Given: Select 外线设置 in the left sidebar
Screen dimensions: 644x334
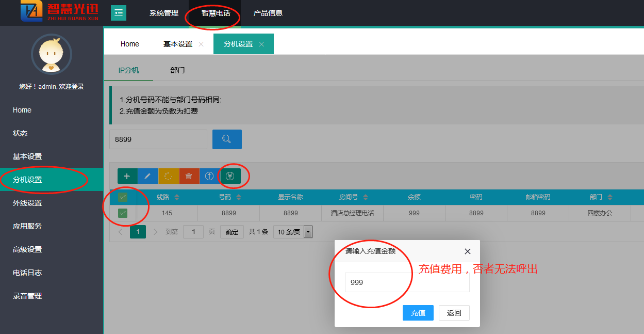Looking at the screenshot, I should tap(27, 203).
